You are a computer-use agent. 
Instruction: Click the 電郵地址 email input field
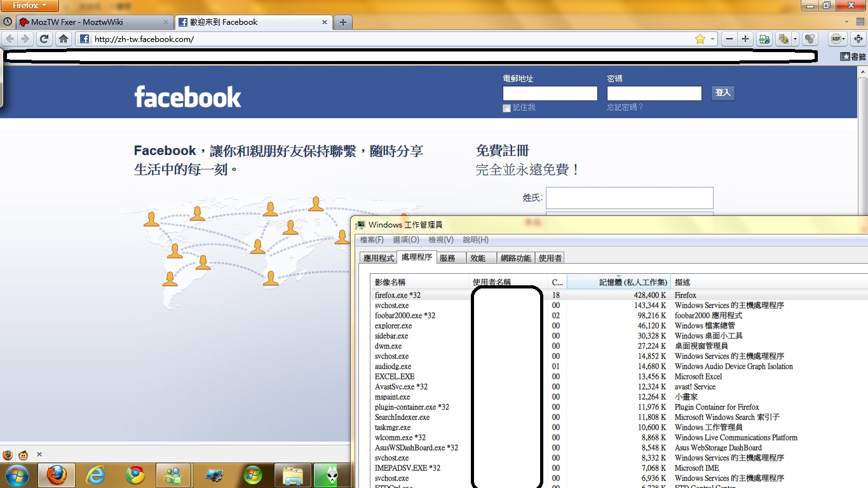[x=550, y=93]
